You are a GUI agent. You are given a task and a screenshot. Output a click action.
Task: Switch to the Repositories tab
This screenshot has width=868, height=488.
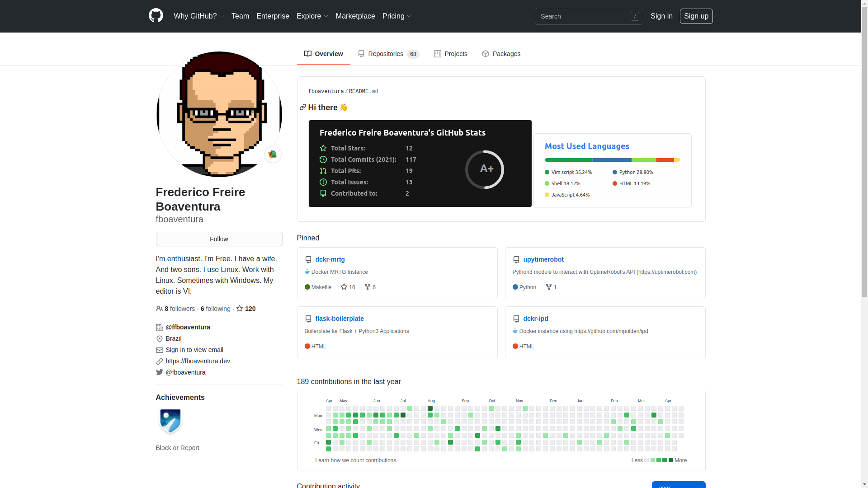[x=388, y=54]
